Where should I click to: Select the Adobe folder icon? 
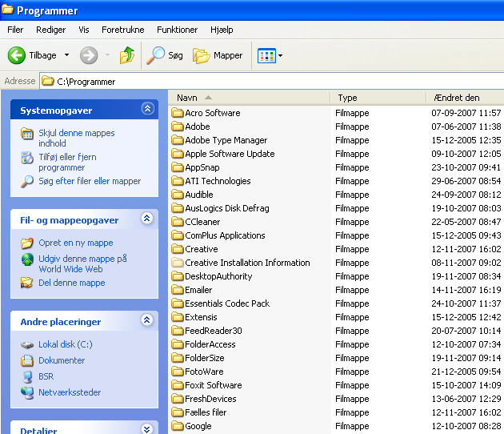(x=177, y=127)
